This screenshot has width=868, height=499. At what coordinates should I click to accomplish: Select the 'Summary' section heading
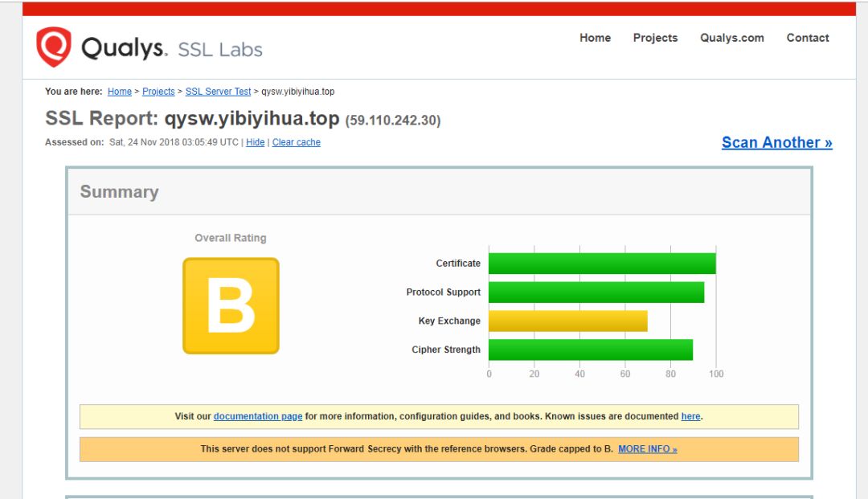click(120, 191)
